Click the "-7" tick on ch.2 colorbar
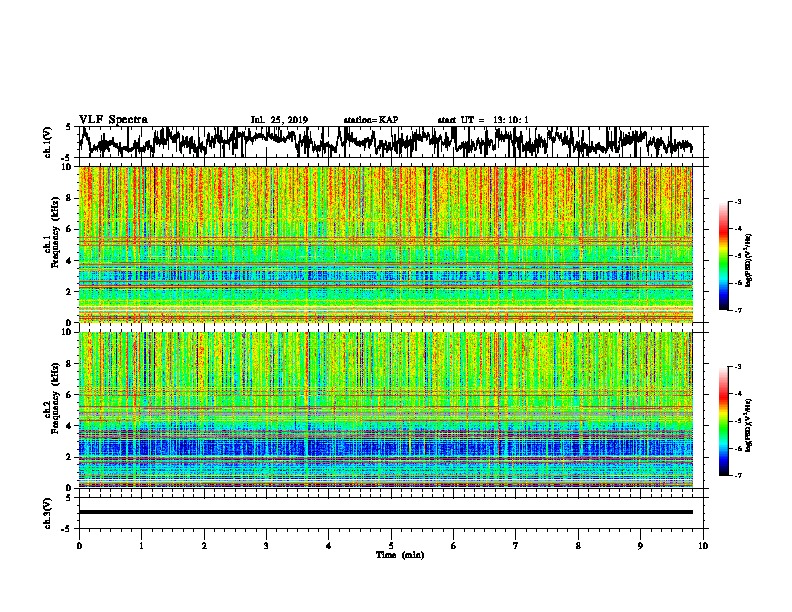This screenshot has height=612, width=792. click(738, 475)
